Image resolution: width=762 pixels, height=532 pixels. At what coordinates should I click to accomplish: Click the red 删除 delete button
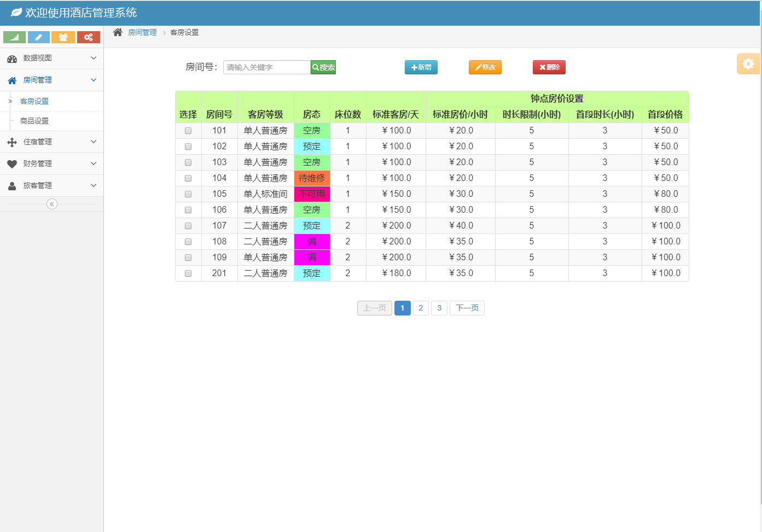549,67
